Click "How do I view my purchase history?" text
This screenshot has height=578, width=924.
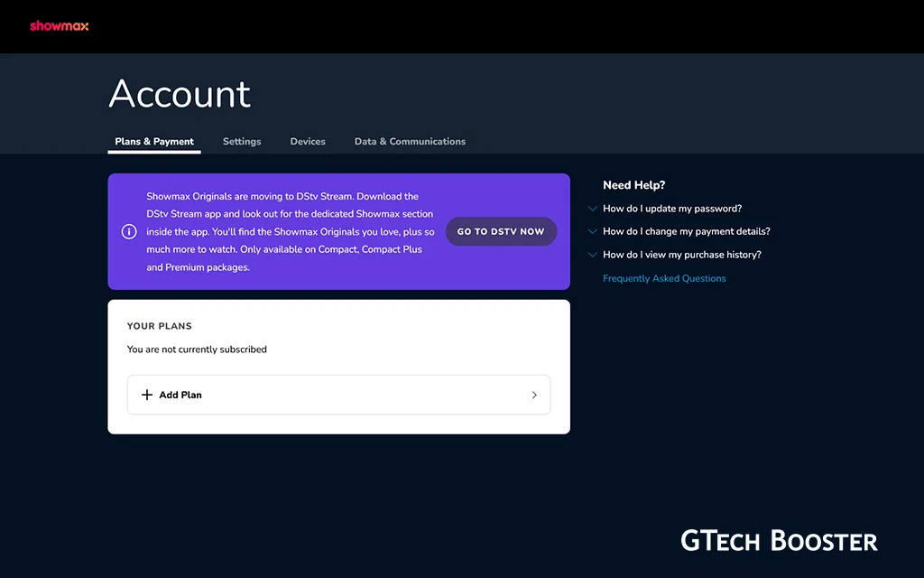(x=682, y=255)
